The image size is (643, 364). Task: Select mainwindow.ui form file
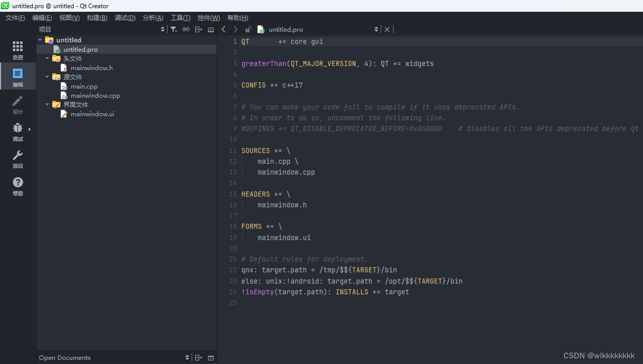92,114
